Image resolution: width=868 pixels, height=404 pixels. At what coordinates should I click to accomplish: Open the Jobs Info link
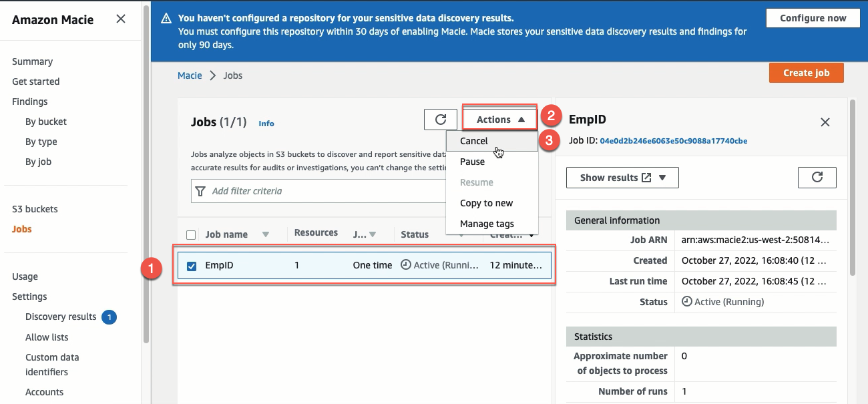coord(266,124)
